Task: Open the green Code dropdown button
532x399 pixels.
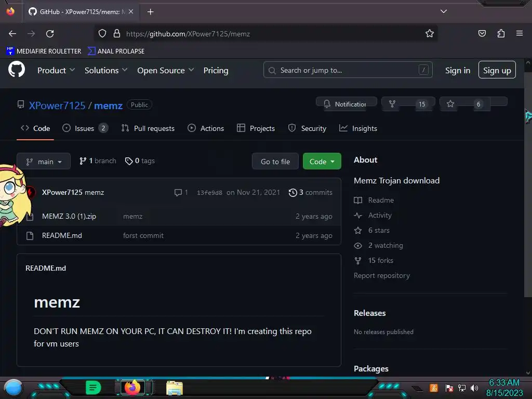Action: pos(322,162)
